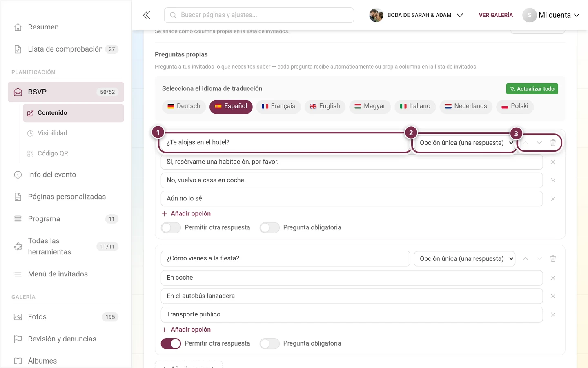Image resolution: width=588 pixels, height=368 pixels.
Task: Remove option 'Aún no lo sé'
Action: 553,199
